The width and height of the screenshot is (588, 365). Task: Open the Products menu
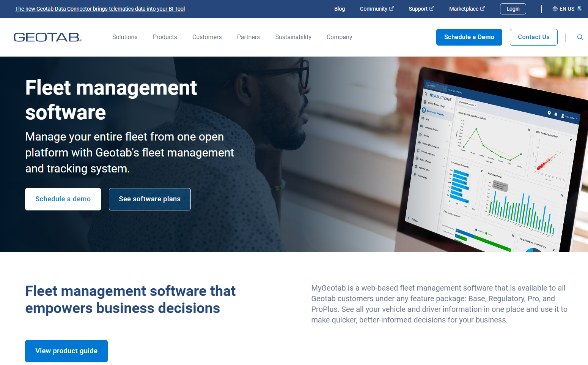[165, 37]
